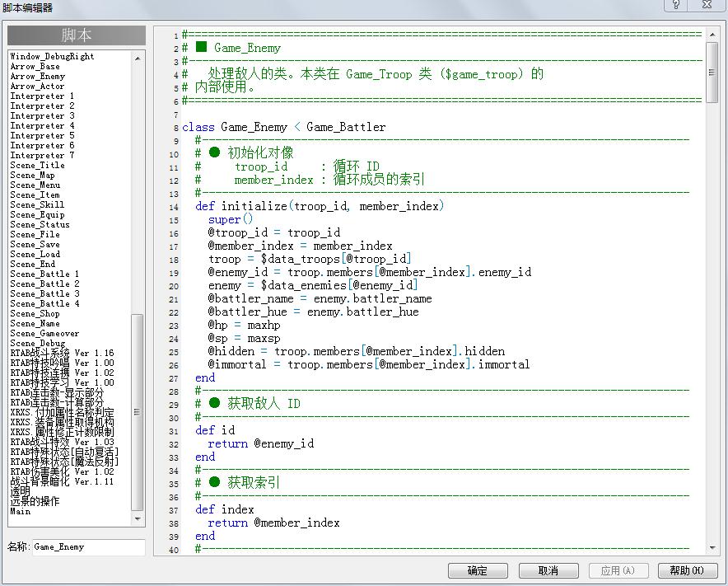Open the Scene_Shop script
Image resolution: width=728 pixels, height=586 pixels.
pos(35,314)
